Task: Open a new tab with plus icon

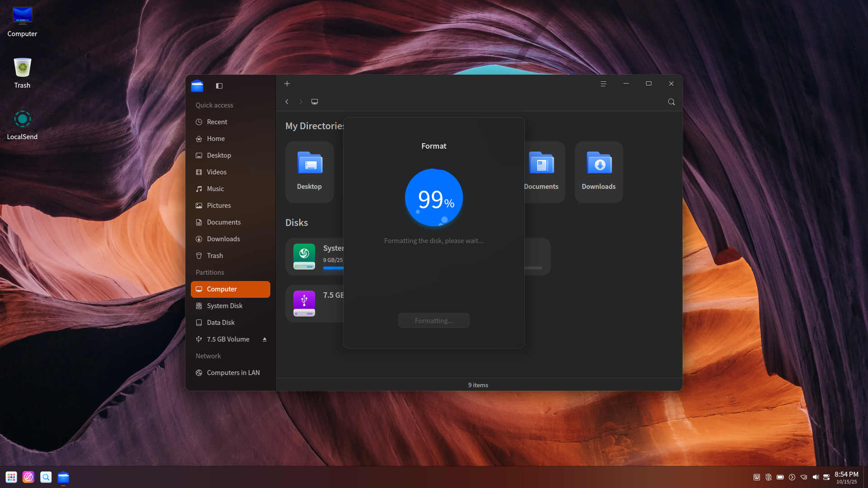Action: [x=287, y=84]
